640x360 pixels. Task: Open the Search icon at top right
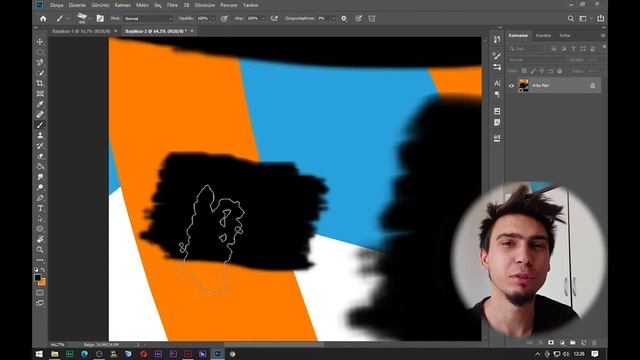571,18
